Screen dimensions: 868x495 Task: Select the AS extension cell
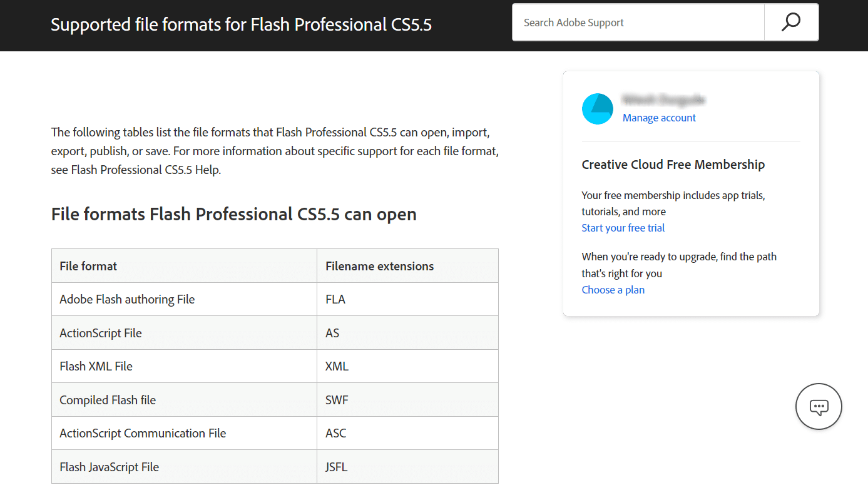[x=408, y=333]
